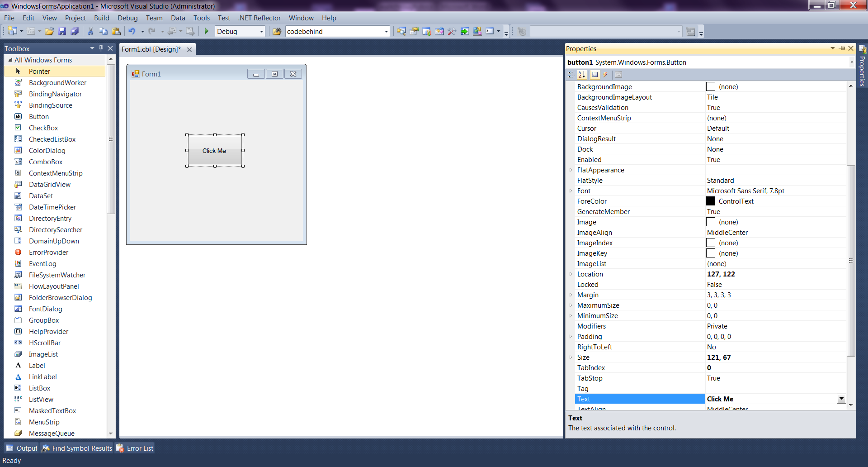Show the Properties list view button

(595, 75)
